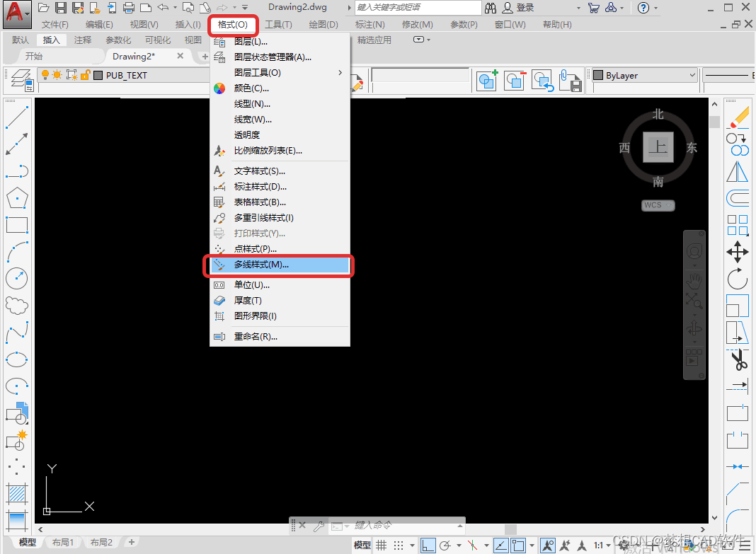Expand the snap mode settings arrow
The width and height of the screenshot is (756, 554).
412,546
